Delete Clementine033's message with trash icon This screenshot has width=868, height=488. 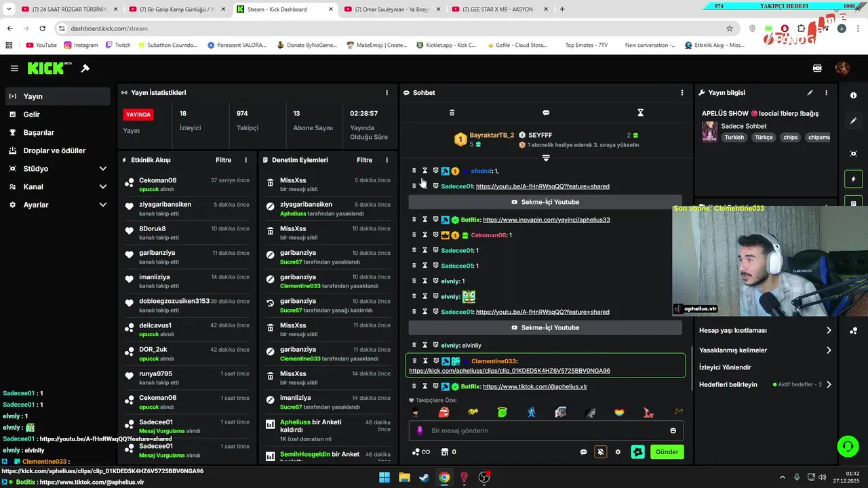414,361
